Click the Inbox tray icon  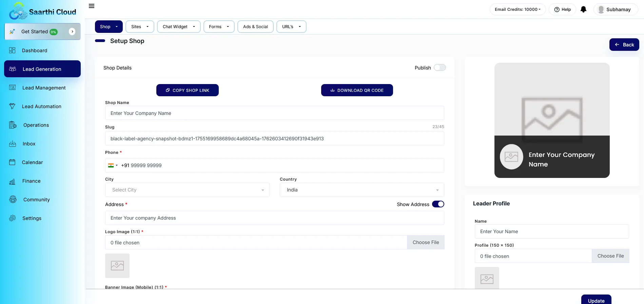click(x=13, y=144)
